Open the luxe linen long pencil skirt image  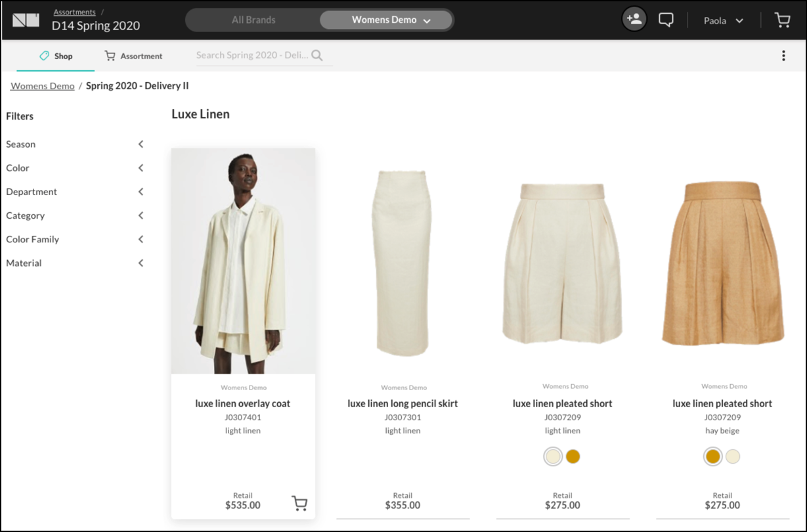403,263
